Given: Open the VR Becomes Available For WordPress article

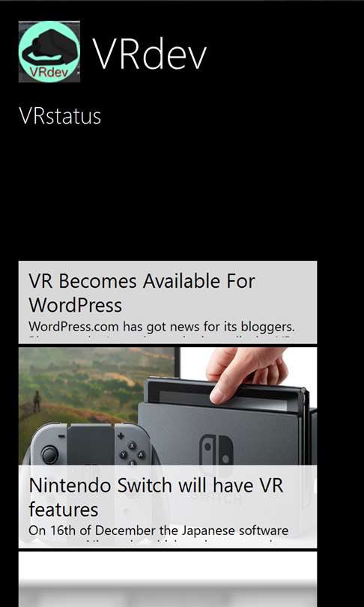Looking at the screenshot, I should [168, 302].
